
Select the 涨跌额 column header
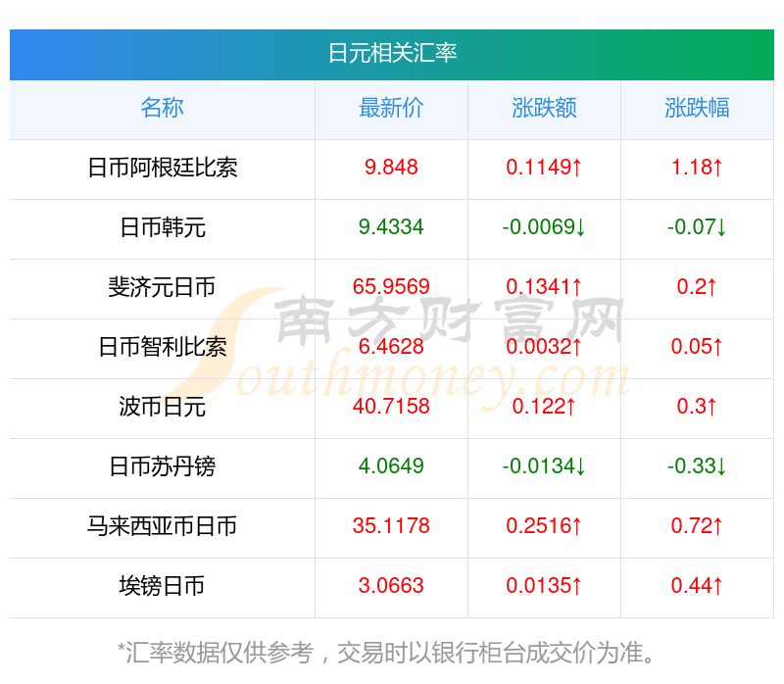[x=544, y=108]
